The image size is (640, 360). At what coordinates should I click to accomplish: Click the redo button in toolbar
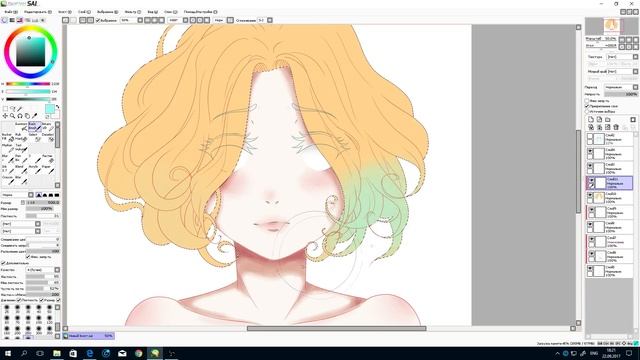click(73, 20)
